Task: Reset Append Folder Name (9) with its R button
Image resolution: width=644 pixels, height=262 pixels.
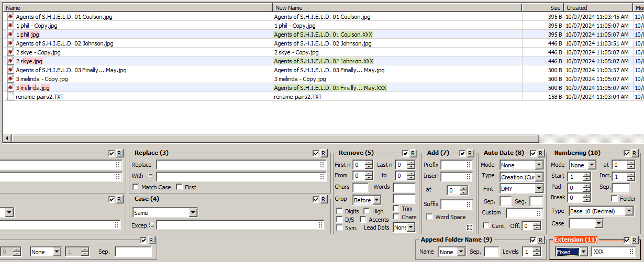Action: pos(541,240)
